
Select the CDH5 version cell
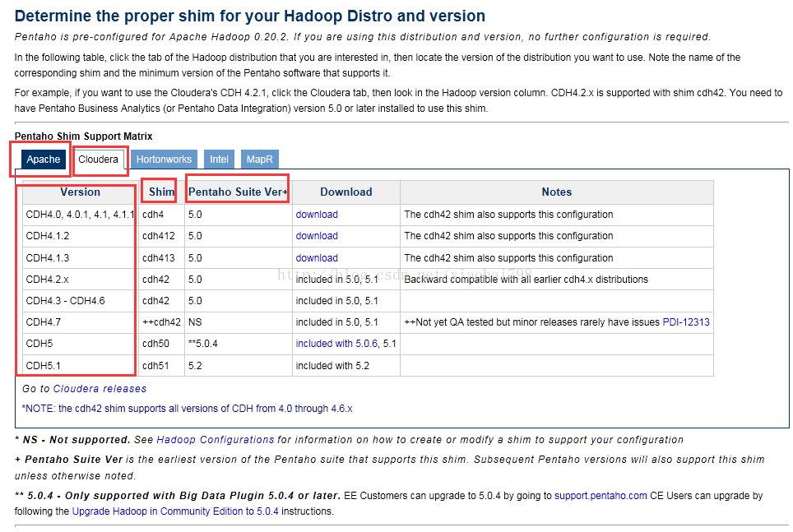[x=81, y=344]
